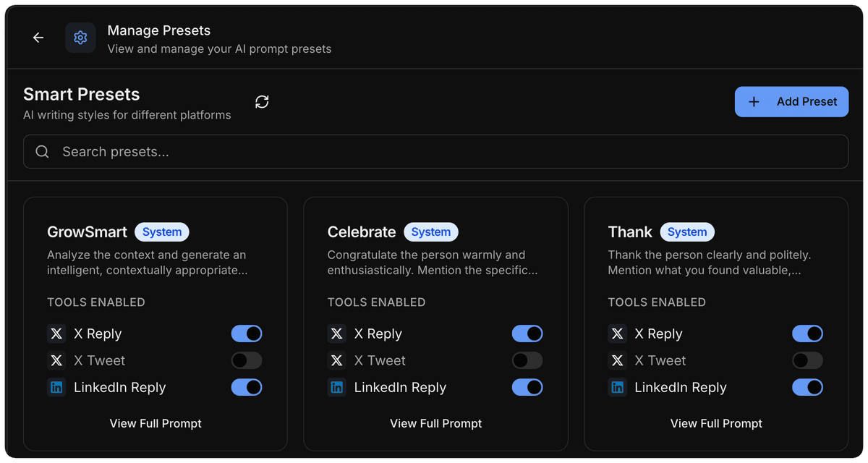View the full prompt of the Thank preset
Screen dimensions: 868x463
[x=716, y=423]
